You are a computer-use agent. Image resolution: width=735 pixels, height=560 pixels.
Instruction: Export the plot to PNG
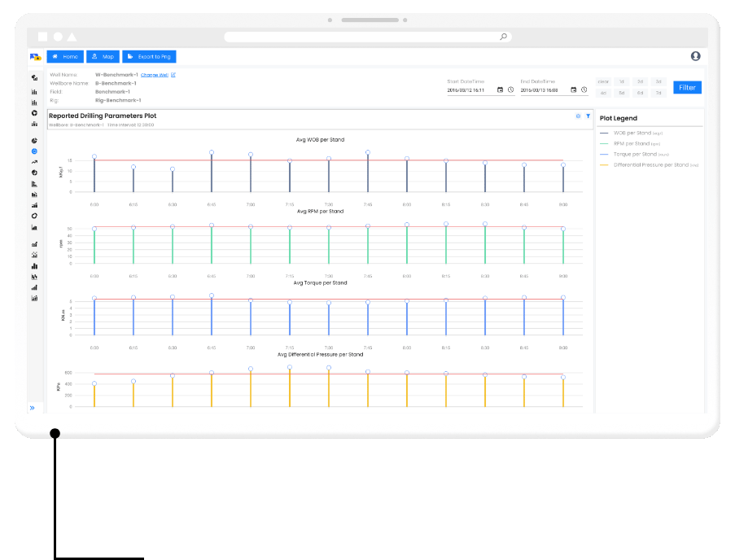pyautogui.click(x=149, y=57)
